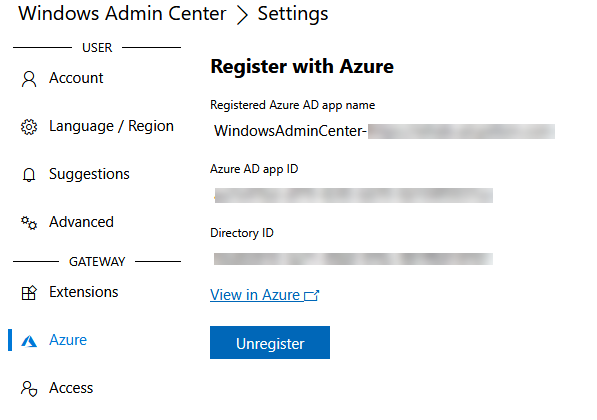Click the Account person icon
597x420 pixels.
[29, 79]
